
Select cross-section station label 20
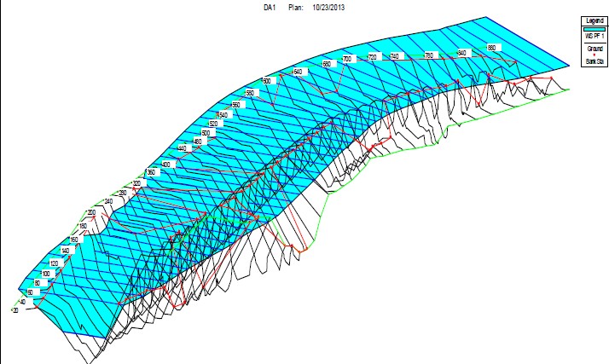14,311
